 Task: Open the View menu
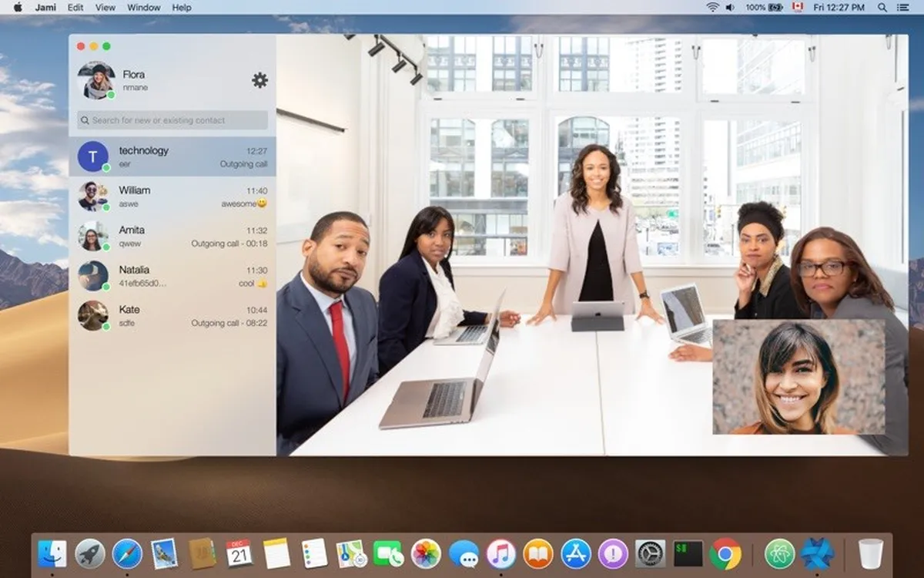[x=105, y=7]
